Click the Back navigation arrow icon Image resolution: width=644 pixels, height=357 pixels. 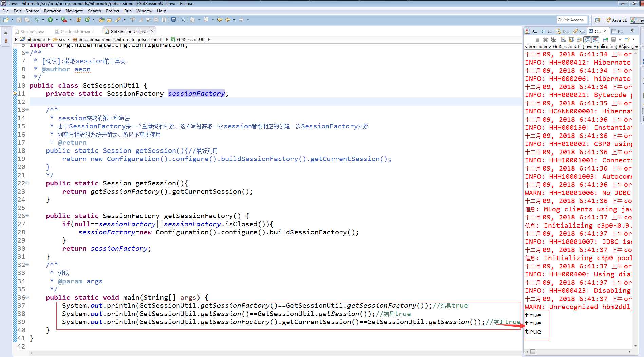tap(228, 20)
